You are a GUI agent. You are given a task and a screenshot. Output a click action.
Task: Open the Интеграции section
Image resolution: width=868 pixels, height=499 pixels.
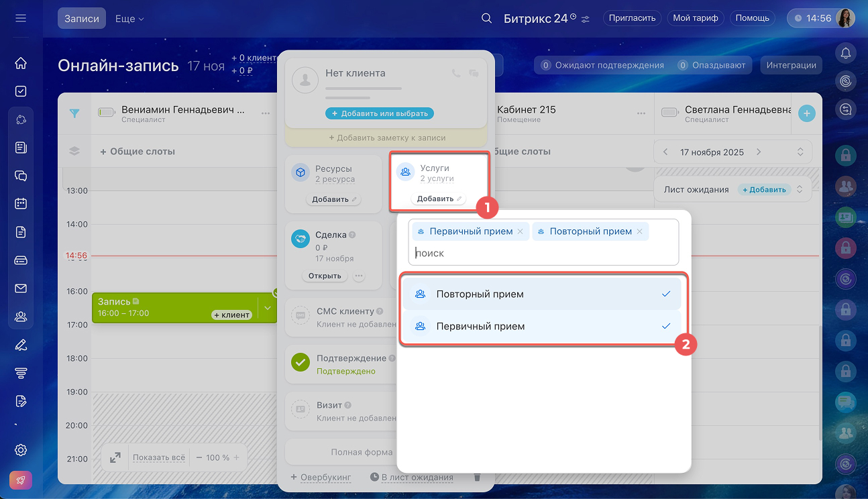(791, 65)
